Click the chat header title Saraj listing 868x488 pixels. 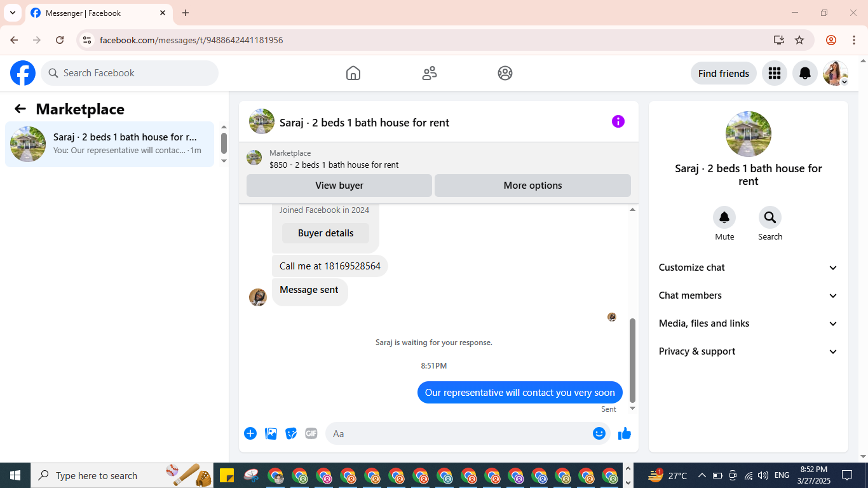pyautogui.click(x=364, y=123)
